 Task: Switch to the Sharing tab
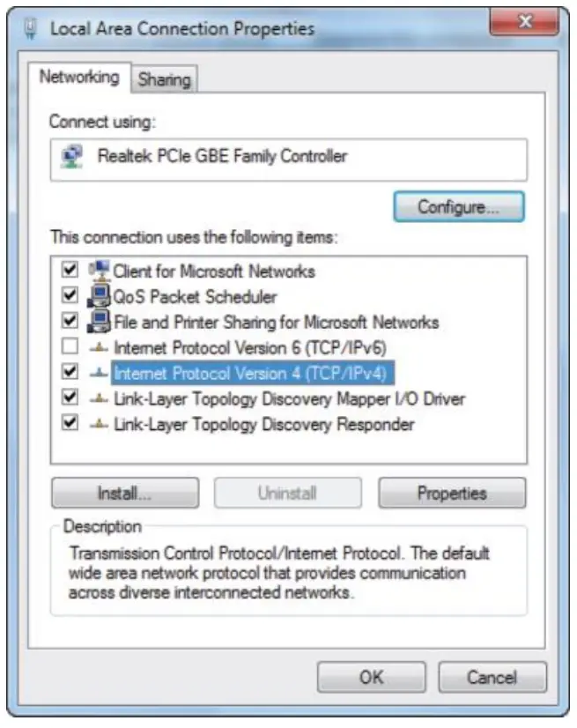pos(165,79)
